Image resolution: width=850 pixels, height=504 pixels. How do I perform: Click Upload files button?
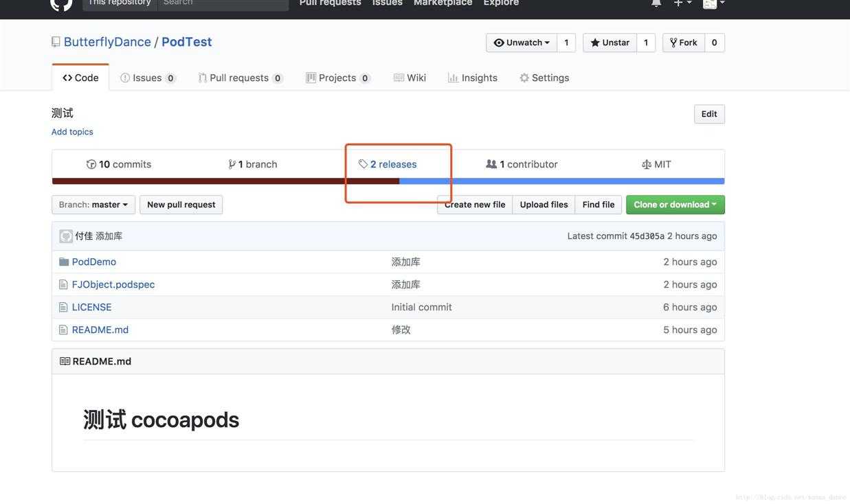pyautogui.click(x=544, y=205)
